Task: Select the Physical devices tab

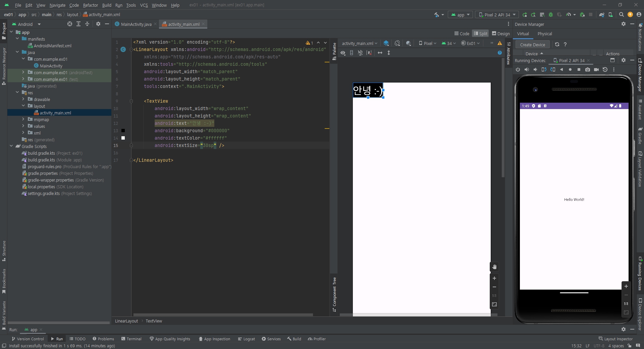Action: 544,34
